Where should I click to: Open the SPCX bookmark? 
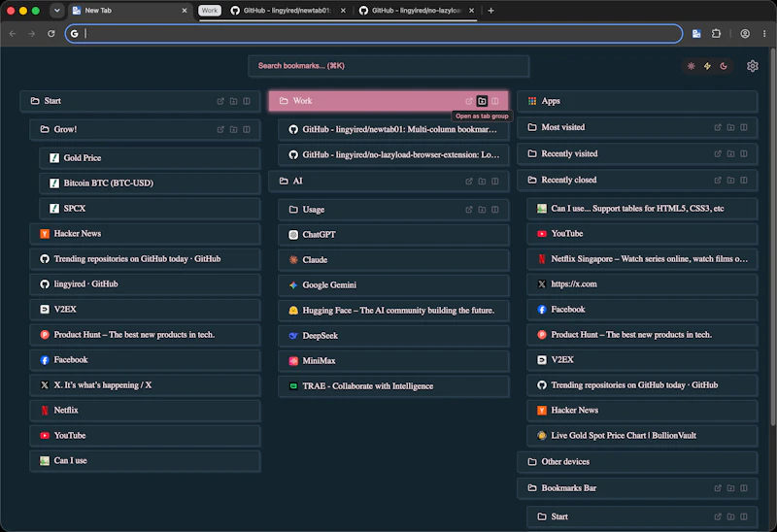[x=151, y=209]
